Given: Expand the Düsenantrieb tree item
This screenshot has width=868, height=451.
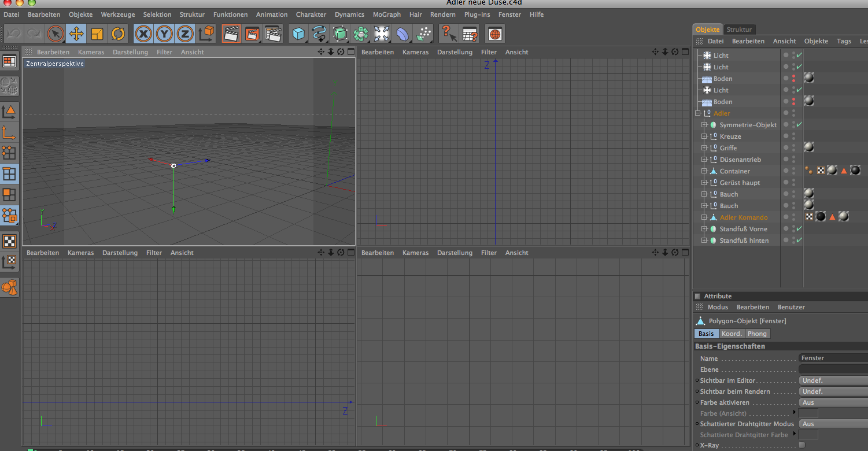Looking at the screenshot, I should tap(704, 160).
